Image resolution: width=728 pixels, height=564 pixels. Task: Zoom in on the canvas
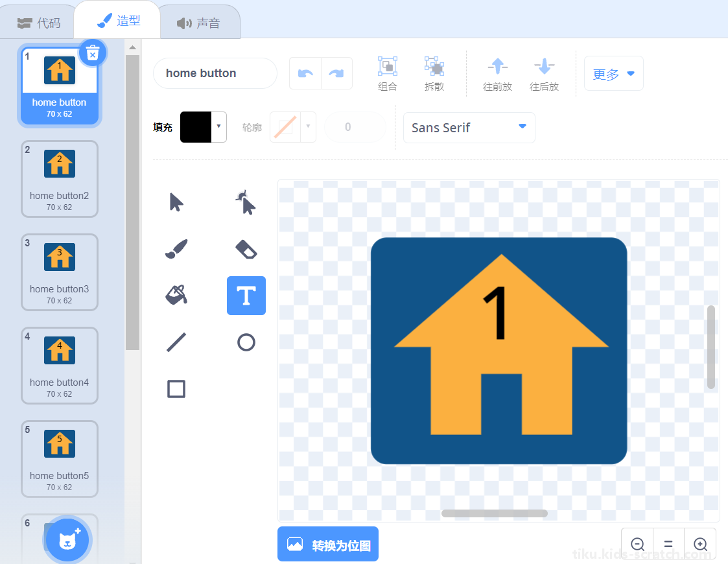[x=699, y=544]
